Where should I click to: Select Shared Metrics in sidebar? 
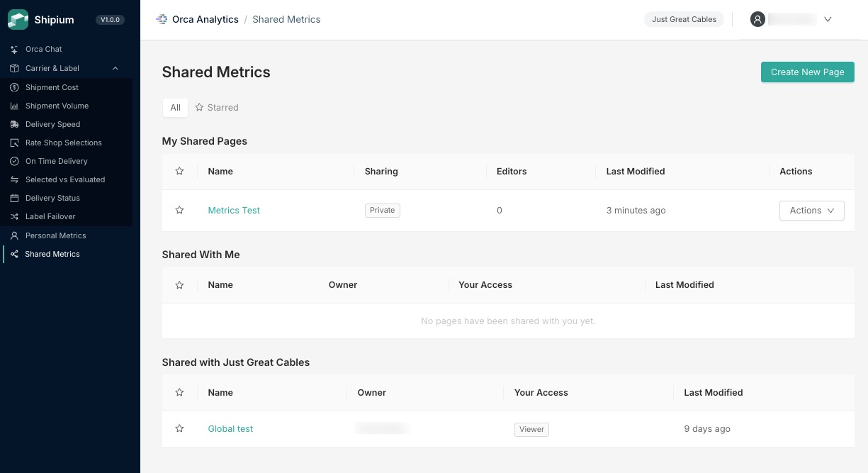click(52, 254)
